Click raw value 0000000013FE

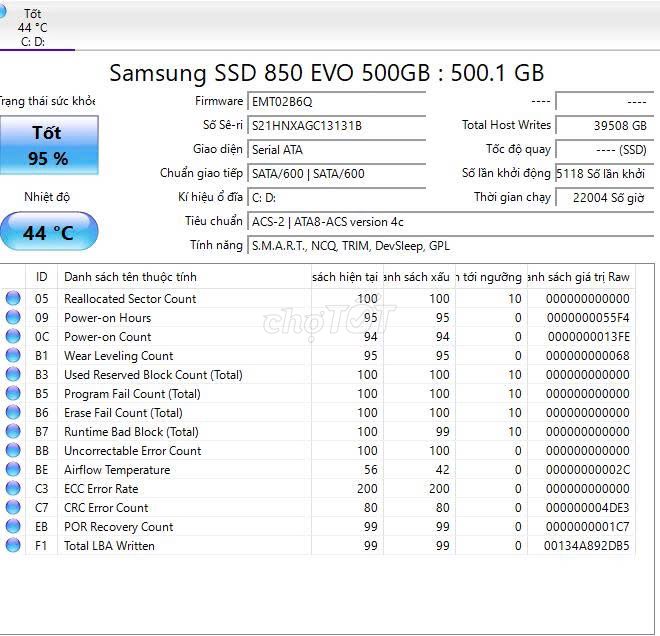click(x=588, y=337)
